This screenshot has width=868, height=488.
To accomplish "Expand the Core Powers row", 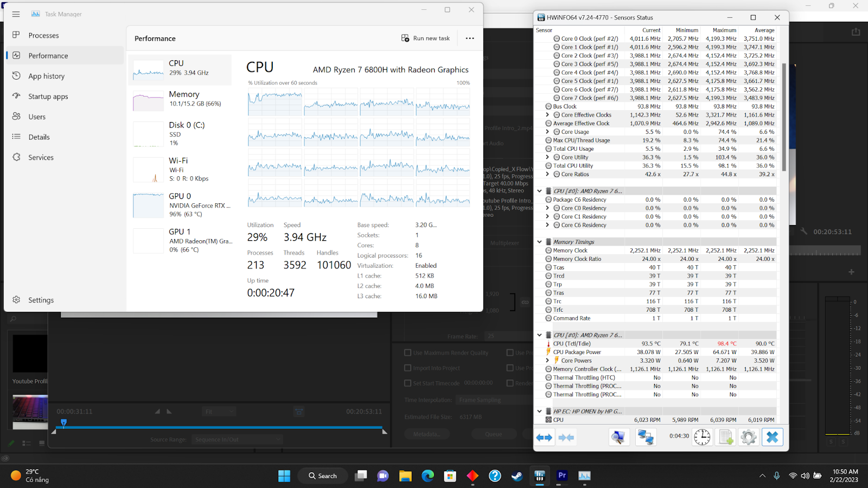I will pos(547,361).
